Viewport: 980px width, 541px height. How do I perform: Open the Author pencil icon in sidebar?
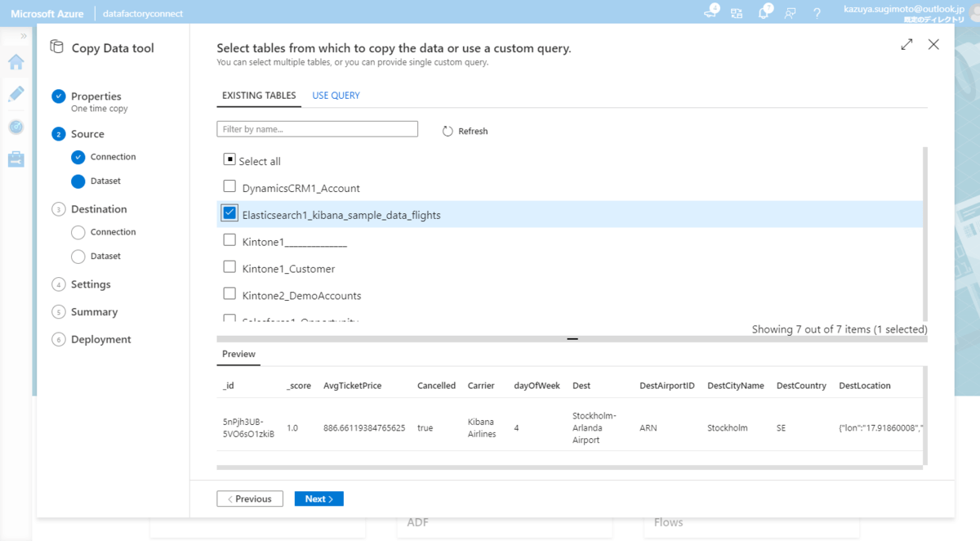(16, 94)
